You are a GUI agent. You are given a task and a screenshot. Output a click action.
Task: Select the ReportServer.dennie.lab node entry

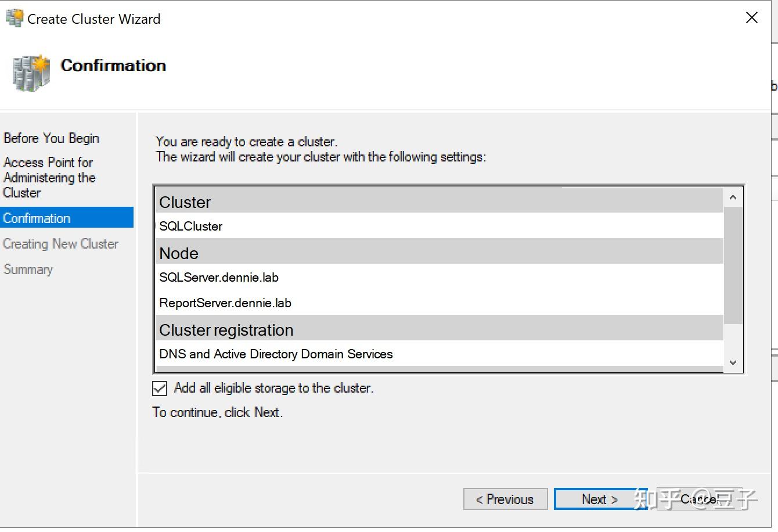[x=225, y=303]
